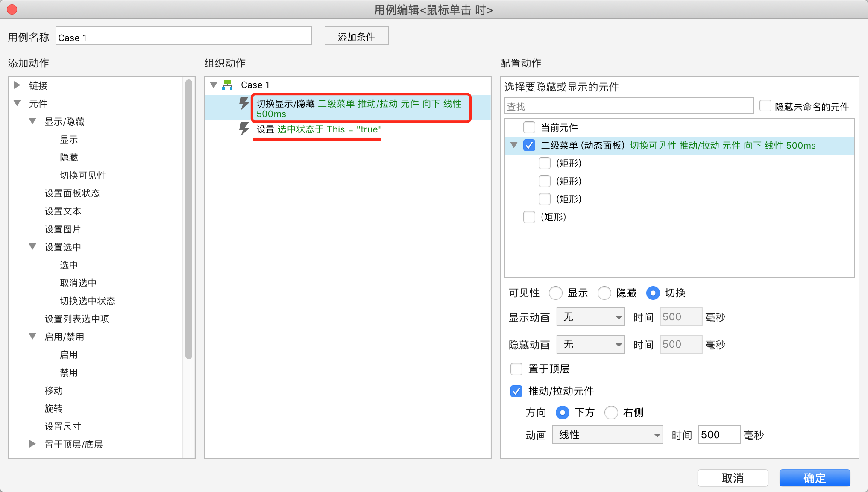Click lightning icon of toggle show/hide action
Viewport: 868px width, 492px height.
click(x=244, y=103)
